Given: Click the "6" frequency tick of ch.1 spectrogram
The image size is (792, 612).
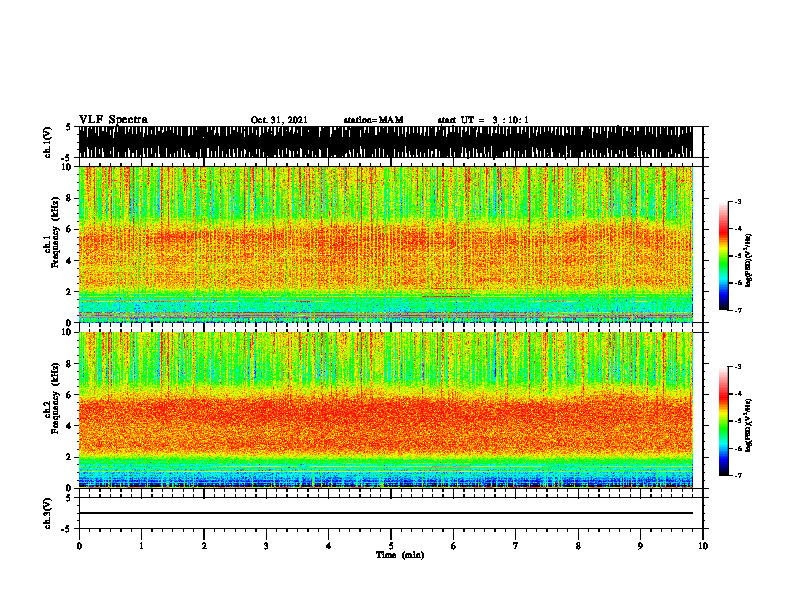Looking at the screenshot, I should coord(70,229).
